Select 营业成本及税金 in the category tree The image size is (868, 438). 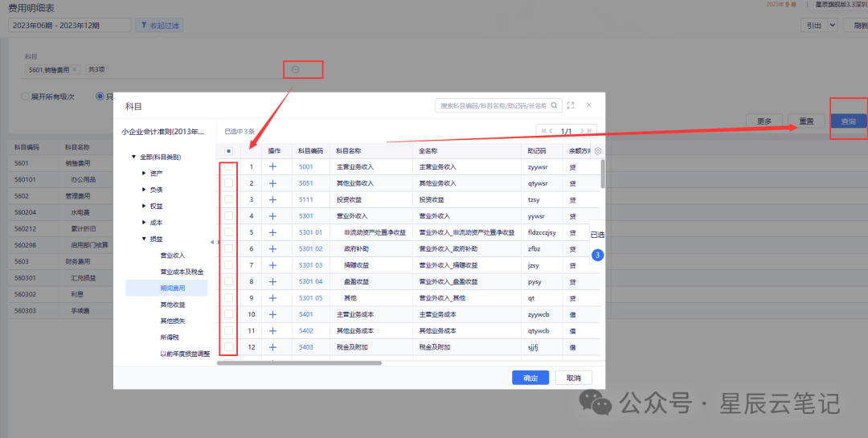click(x=182, y=272)
